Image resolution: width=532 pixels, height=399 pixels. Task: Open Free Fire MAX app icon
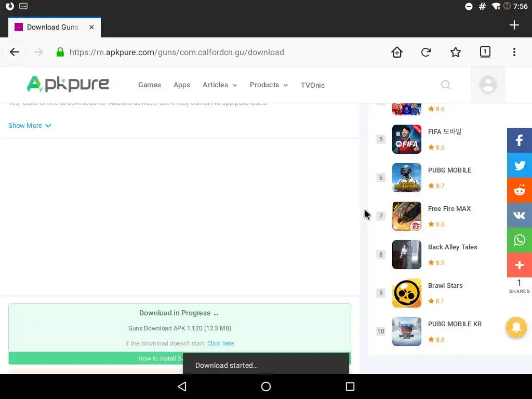click(x=406, y=216)
